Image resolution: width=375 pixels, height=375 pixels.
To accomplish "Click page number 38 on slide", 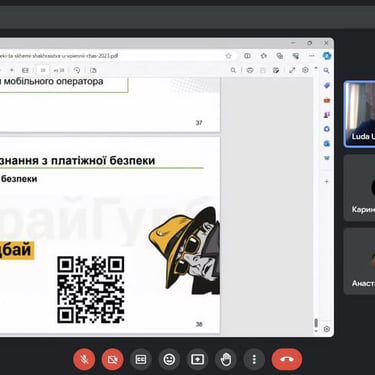I will (199, 324).
